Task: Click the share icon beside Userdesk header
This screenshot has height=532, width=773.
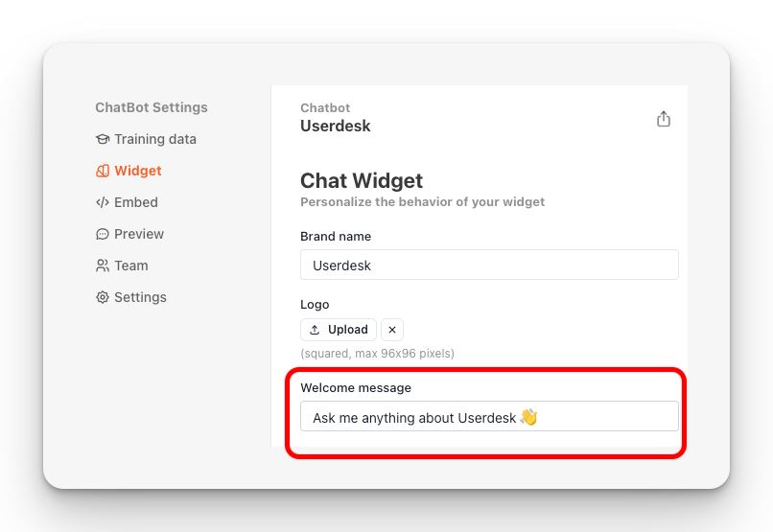Action: 664,119
